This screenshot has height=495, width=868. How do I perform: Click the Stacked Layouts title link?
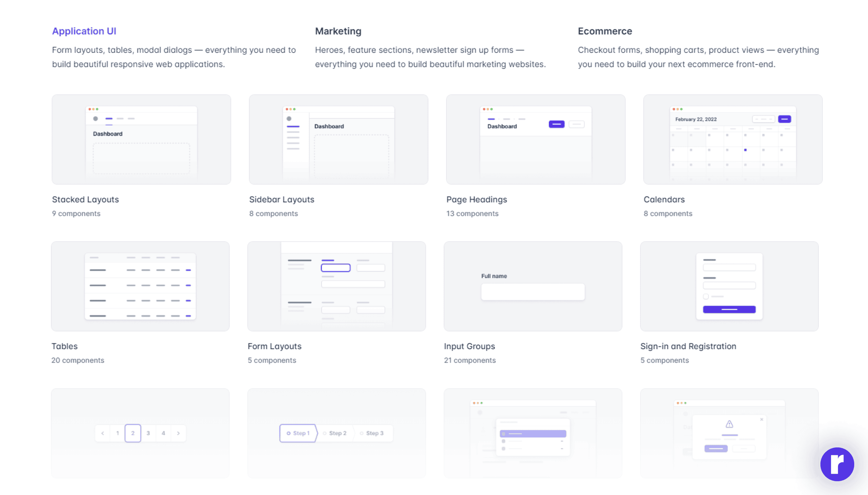(x=85, y=199)
